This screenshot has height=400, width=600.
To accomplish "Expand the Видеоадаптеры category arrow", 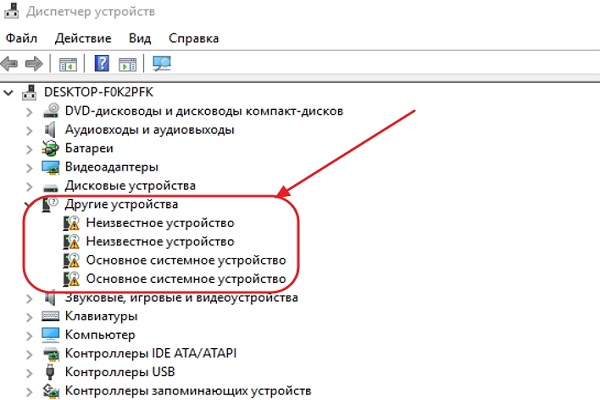I will click(29, 168).
